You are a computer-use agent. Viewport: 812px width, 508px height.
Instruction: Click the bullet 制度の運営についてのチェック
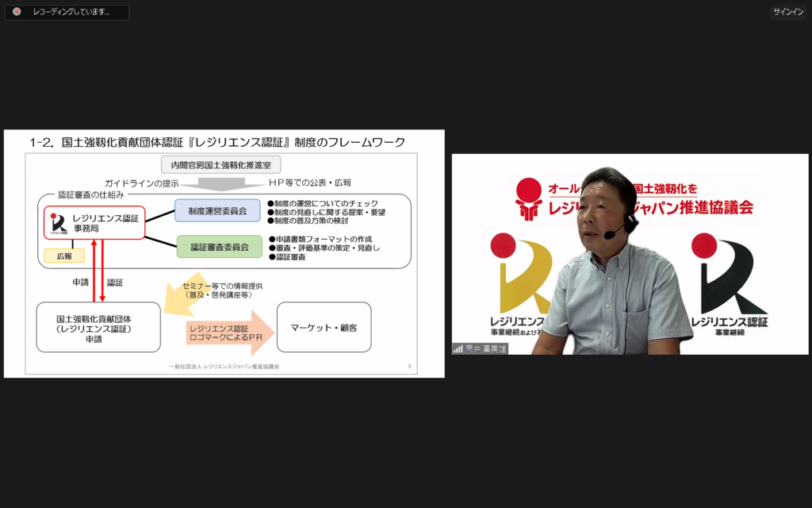coord(323,204)
